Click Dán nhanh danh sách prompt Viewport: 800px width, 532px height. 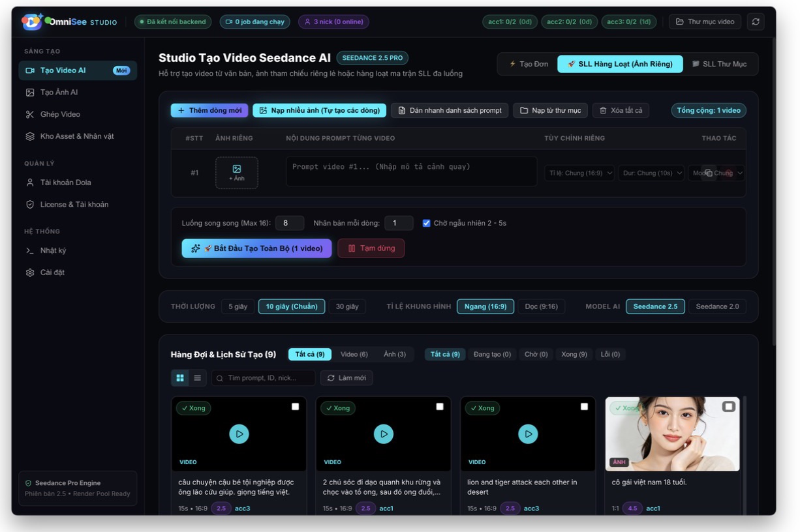point(450,110)
